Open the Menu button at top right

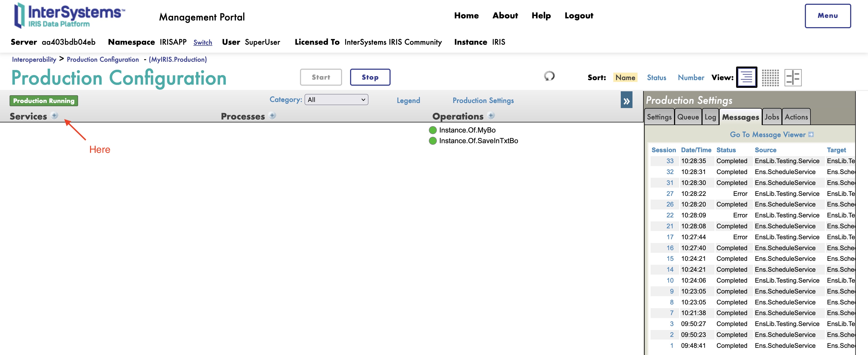(827, 16)
